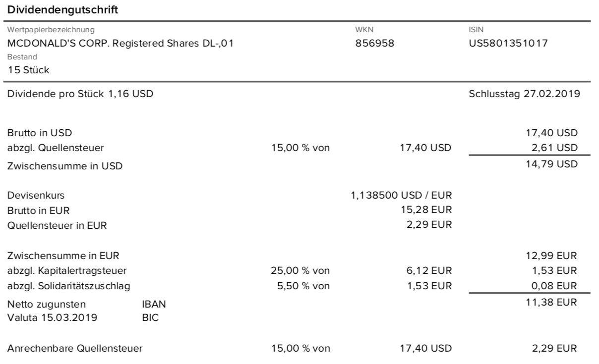
Task: Click the Anrechenbare Quellensteuer label
Action: tap(75, 348)
